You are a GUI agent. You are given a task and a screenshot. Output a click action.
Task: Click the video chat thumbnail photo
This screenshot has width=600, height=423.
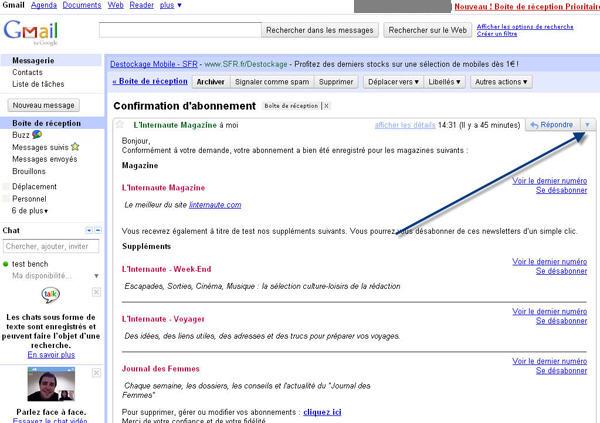point(51,384)
